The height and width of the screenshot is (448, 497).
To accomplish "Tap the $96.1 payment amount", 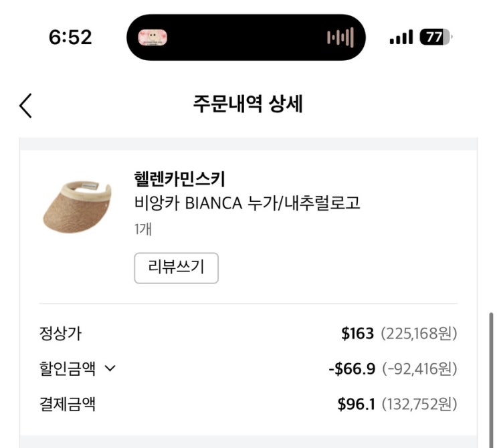I will click(357, 404).
